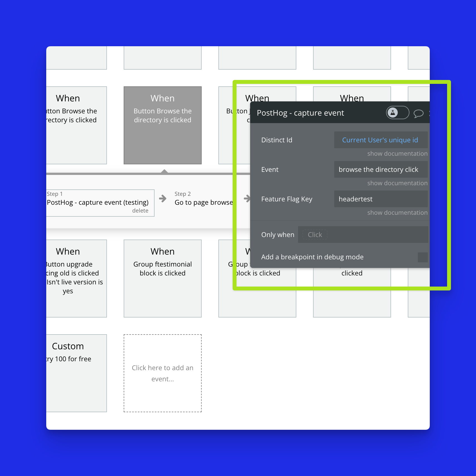Click the PostHog - capture event panel title
Screen dimensions: 476x476
[x=300, y=113]
